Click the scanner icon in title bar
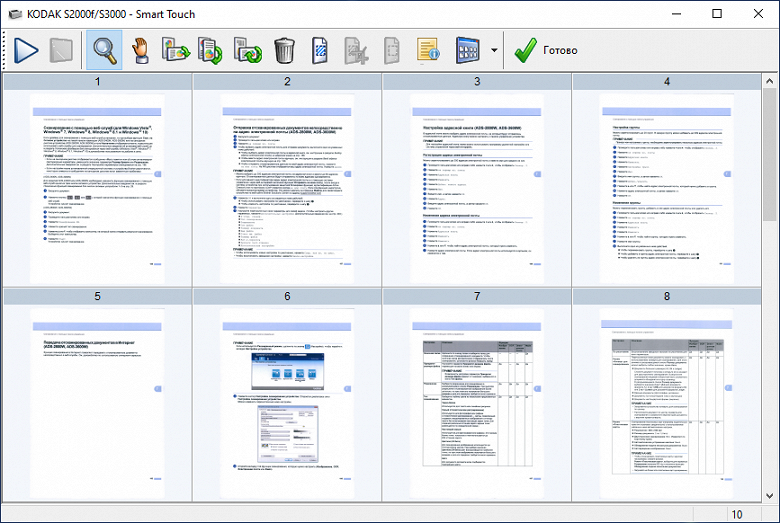 [15, 14]
